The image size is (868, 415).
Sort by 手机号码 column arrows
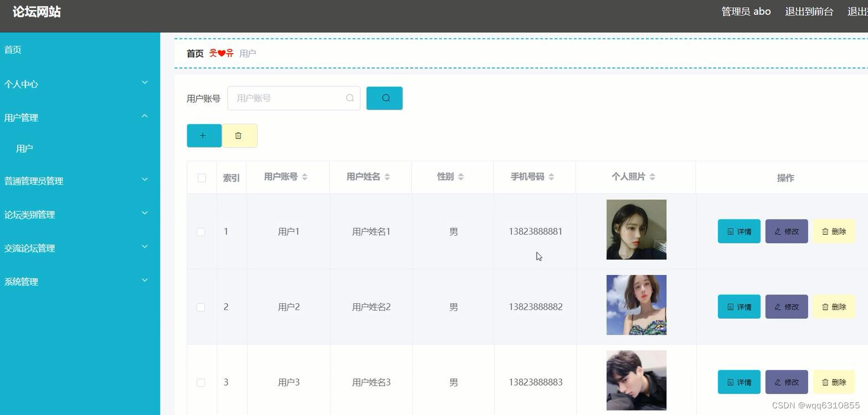pos(551,177)
